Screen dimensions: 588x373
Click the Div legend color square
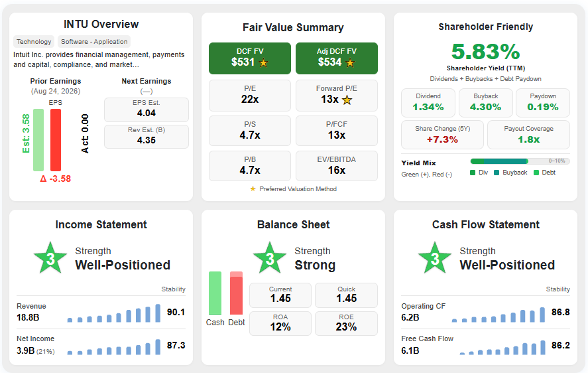473,173
